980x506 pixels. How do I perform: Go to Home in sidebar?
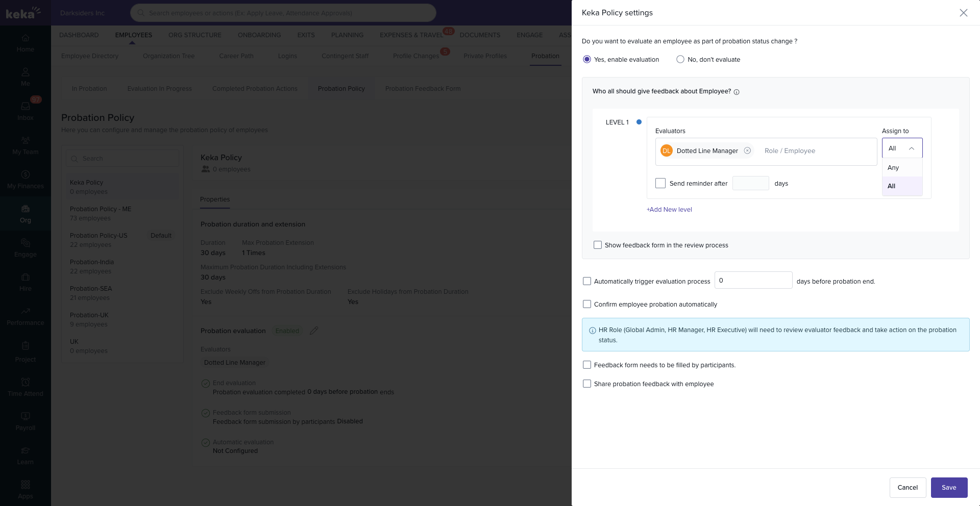pyautogui.click(x=26, y=38)
